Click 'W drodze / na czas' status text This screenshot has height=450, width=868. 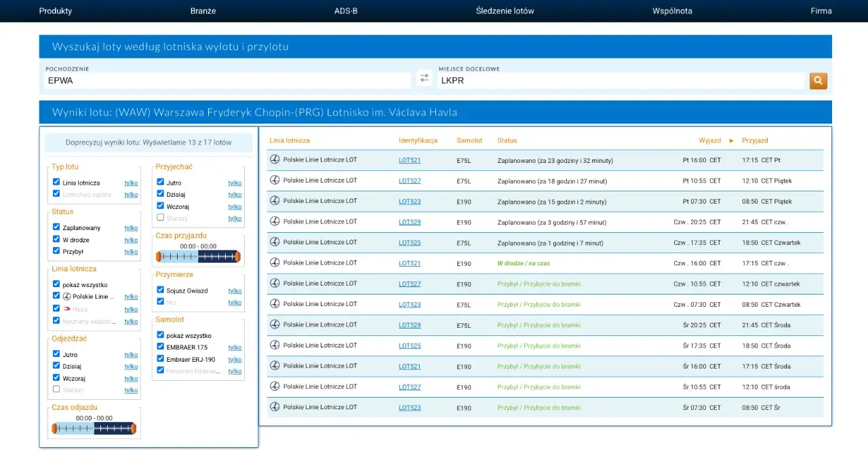tap(524, 263)
